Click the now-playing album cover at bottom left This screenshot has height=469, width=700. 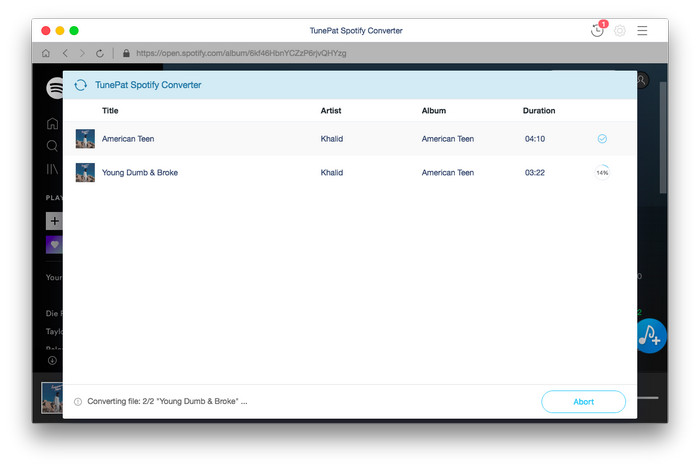[x=52, y=398]
